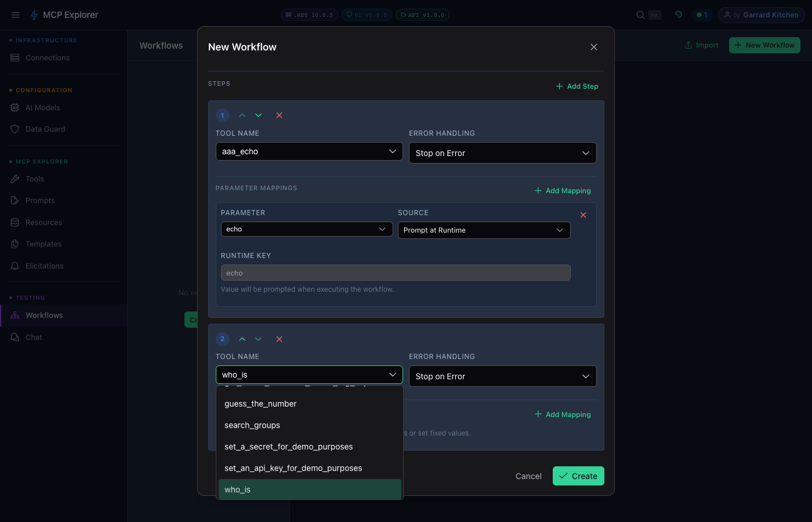
Task: Open the navigation hamburger menu
Action: 15,14
